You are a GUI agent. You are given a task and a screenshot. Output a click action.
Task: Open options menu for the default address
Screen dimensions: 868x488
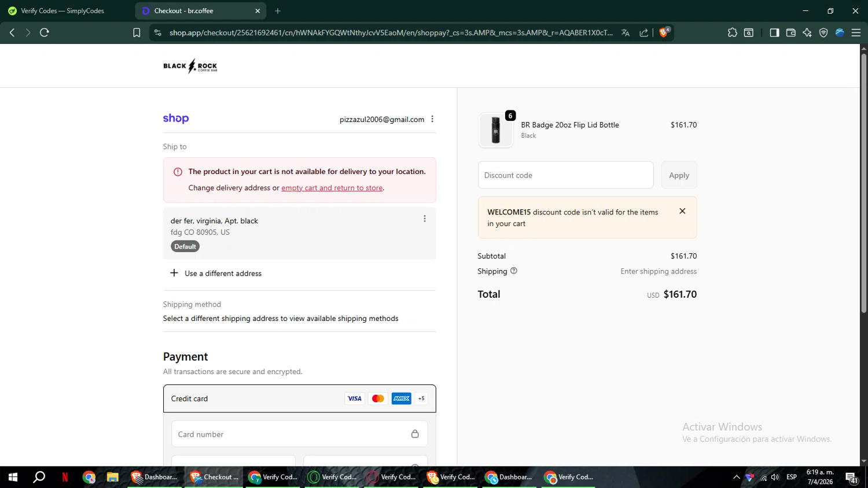click(425, 219)
